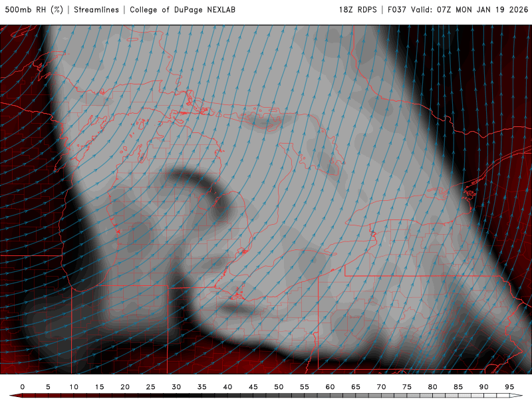Image resolution: width=532 pixels, height=399 pixels.
Task: Click the colorbar value label 90
Action: coord(484,387)
